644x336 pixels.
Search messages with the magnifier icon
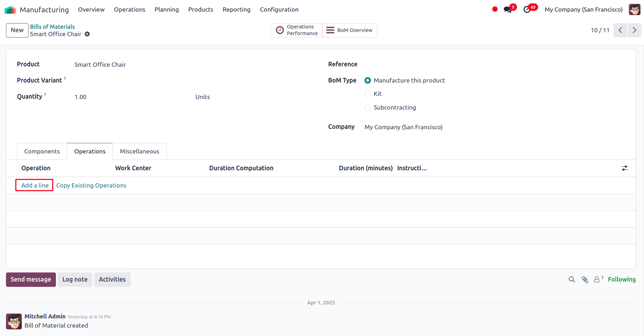[x=572, y=279]
